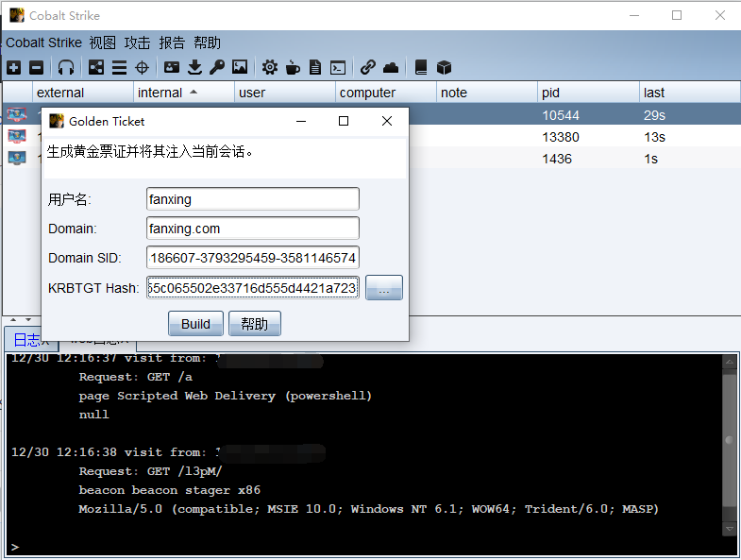The height and width of the screenshot is (560, 741).
Task: Show the target table crosshair icon
Action: pyautogui.click(x=142, y=68)
